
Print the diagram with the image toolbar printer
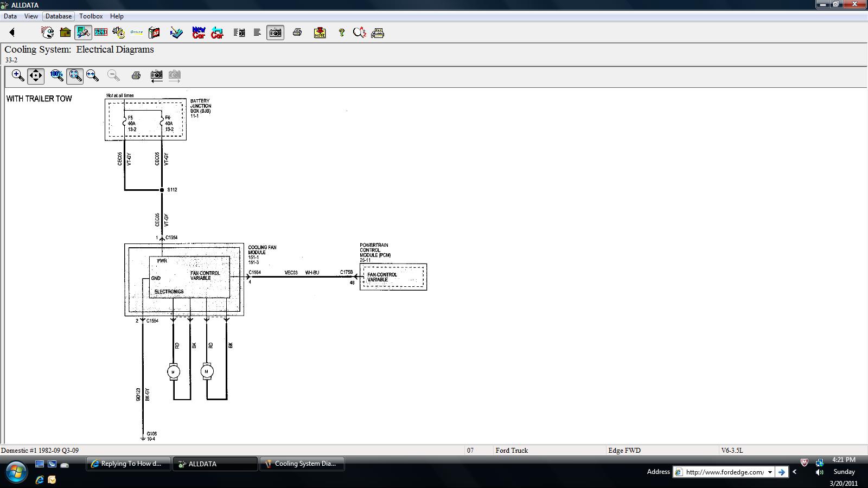tap(136, 75)
